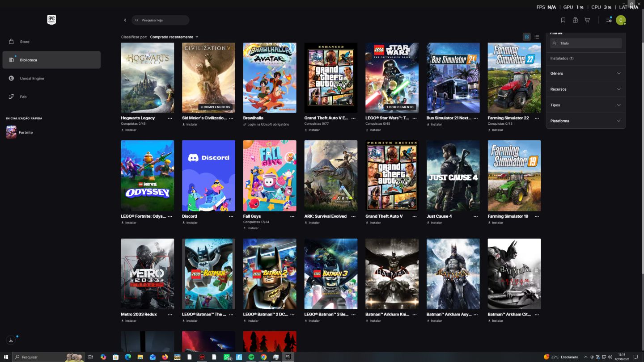Viewport: 644px width, 362px height.
Task: Click the Pesquisar loja search field
Action: point(160,20)
